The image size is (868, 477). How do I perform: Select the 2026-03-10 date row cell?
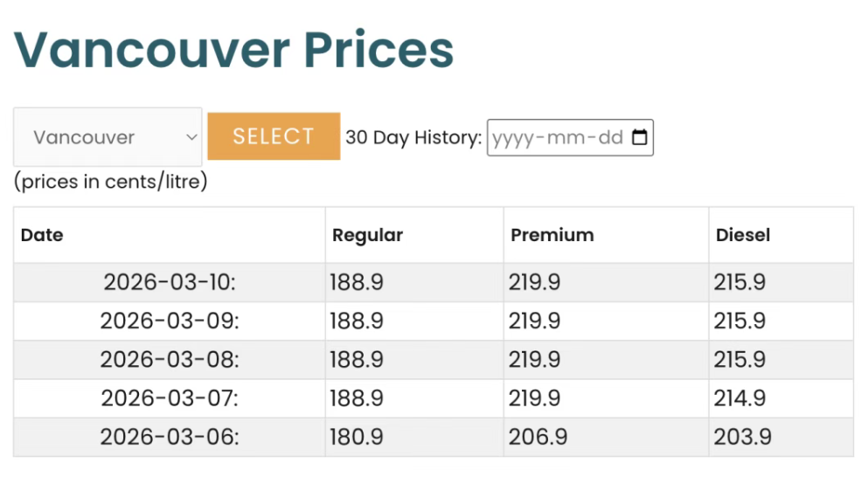(170, 282)
